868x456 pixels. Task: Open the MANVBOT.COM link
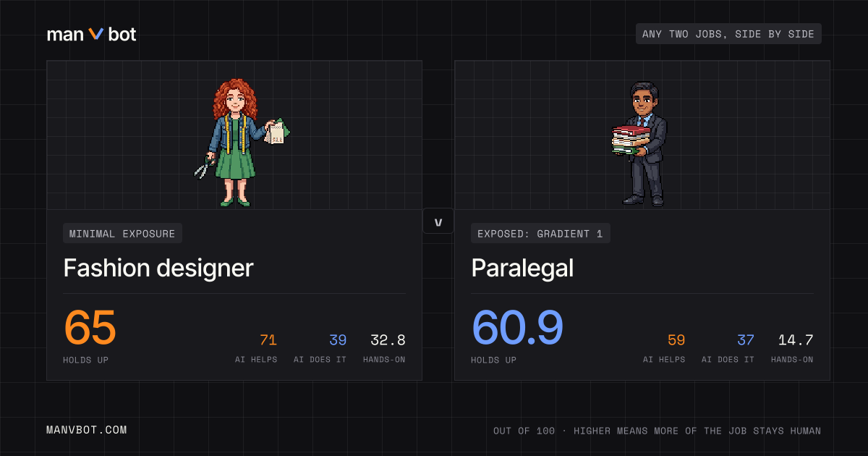click(87, 430)
